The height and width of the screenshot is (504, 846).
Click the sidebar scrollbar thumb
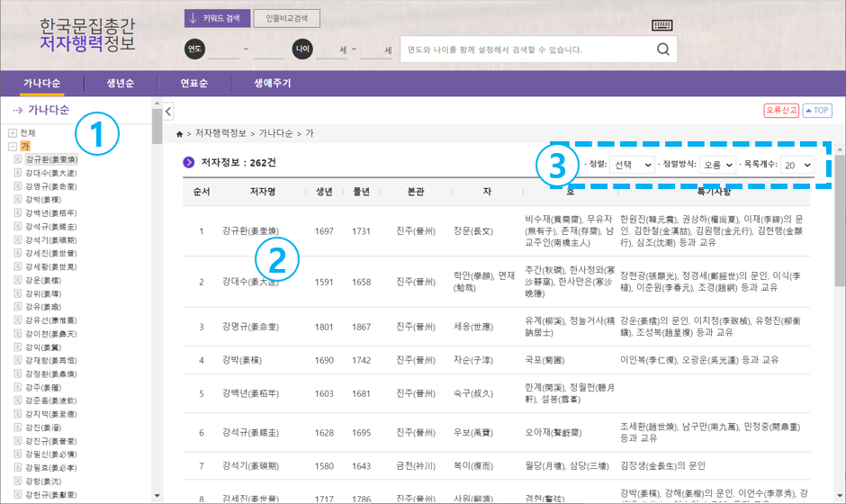tap(157, 126)
